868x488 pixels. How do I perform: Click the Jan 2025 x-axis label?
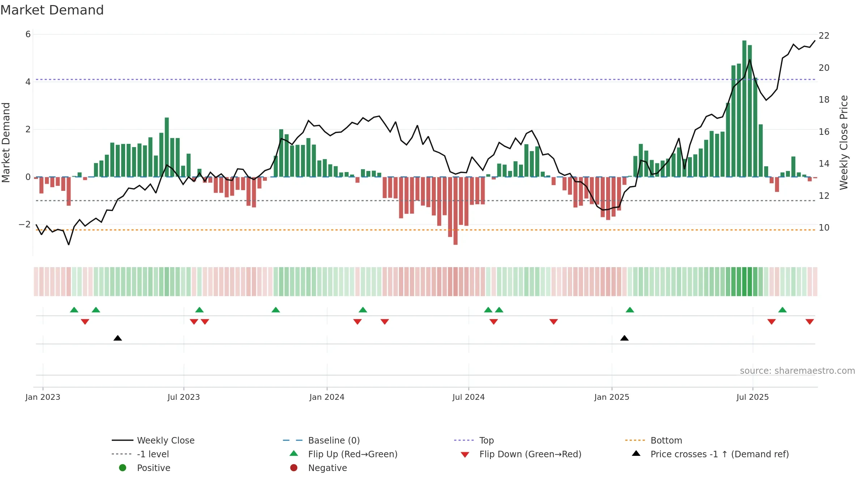tap(612, 397)
